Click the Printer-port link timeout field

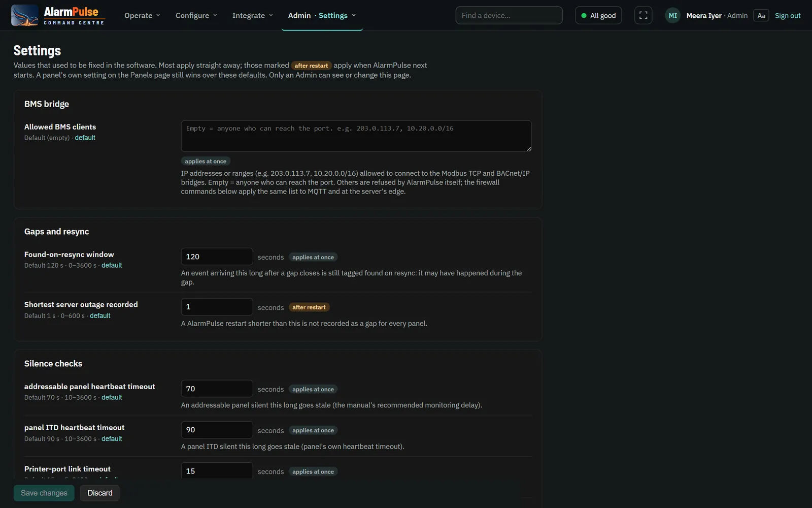(x=217, y=470)
